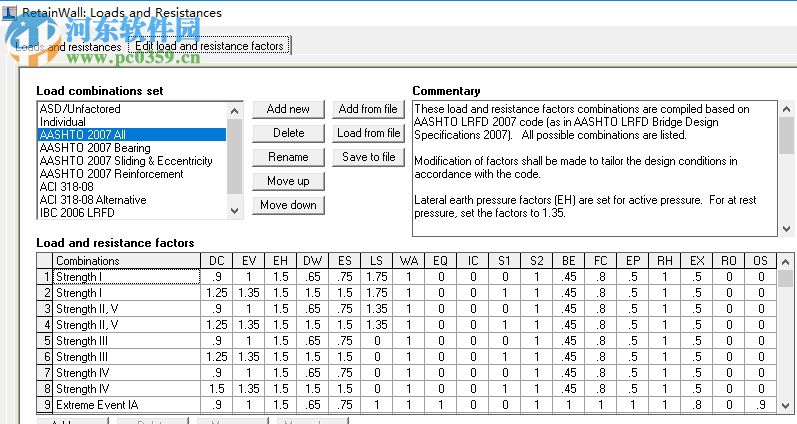Select AASHTO 2007 Bearing list entry

coord(132,148)
